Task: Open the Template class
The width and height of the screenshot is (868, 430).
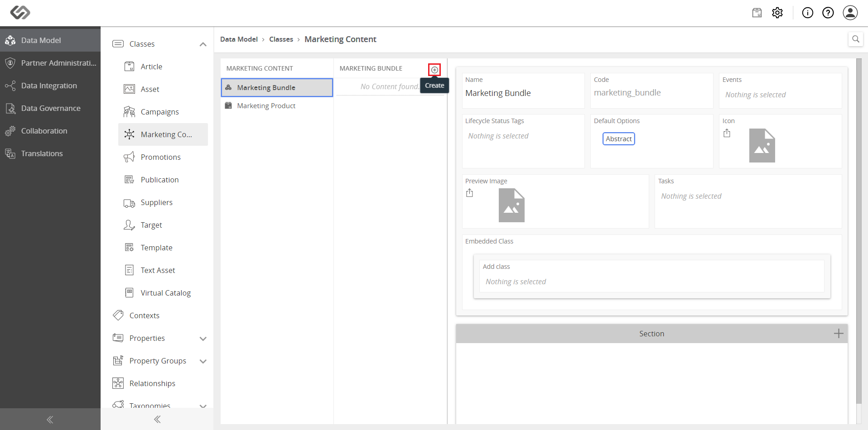Action: pos(163,248)
